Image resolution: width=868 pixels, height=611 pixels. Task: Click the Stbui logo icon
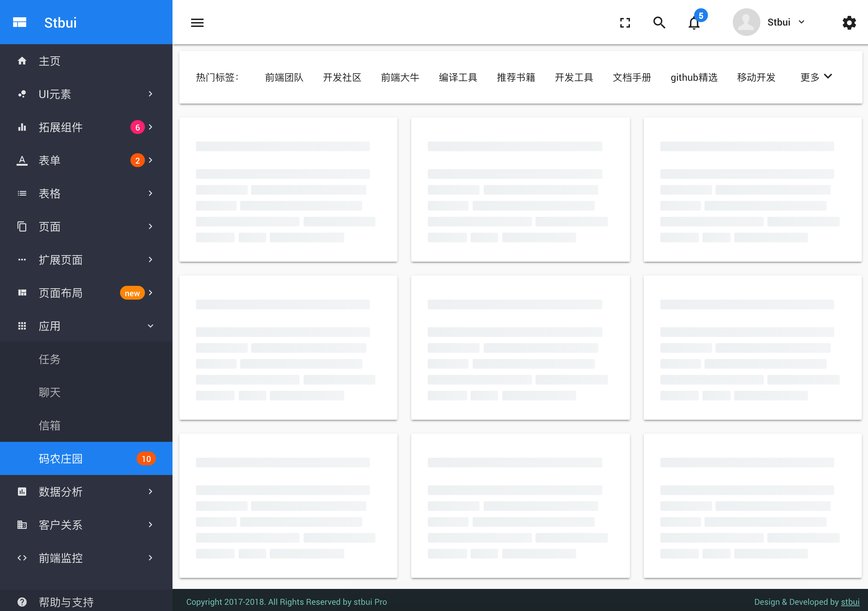click(20, 22)
